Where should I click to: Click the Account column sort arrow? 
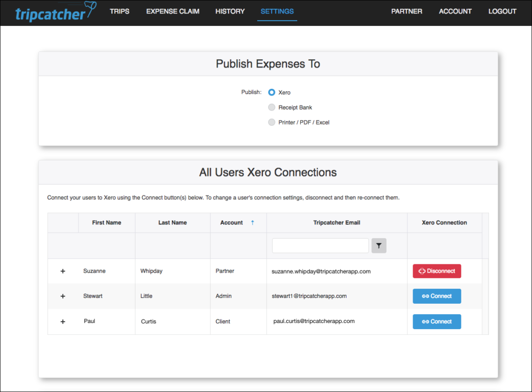252,222
